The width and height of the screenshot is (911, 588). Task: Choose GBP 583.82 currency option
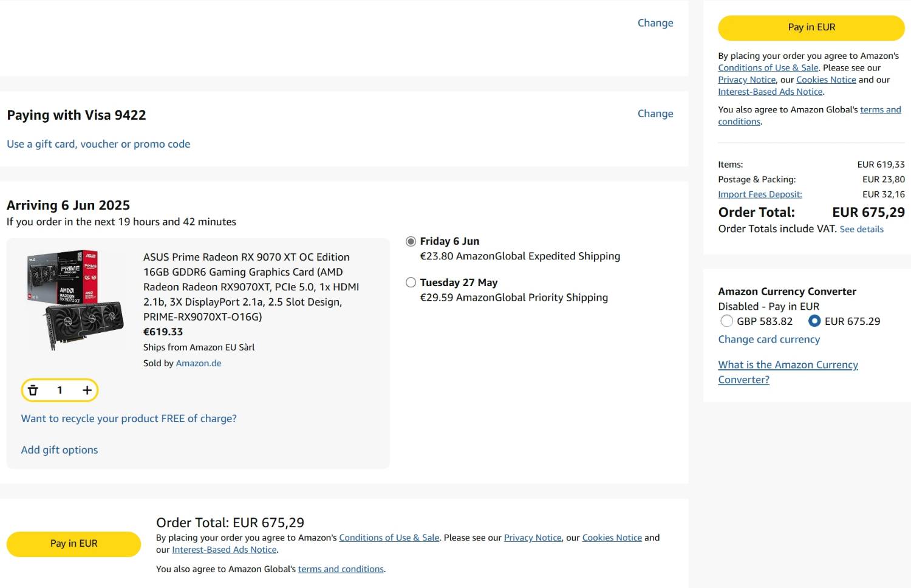point(726,321)
